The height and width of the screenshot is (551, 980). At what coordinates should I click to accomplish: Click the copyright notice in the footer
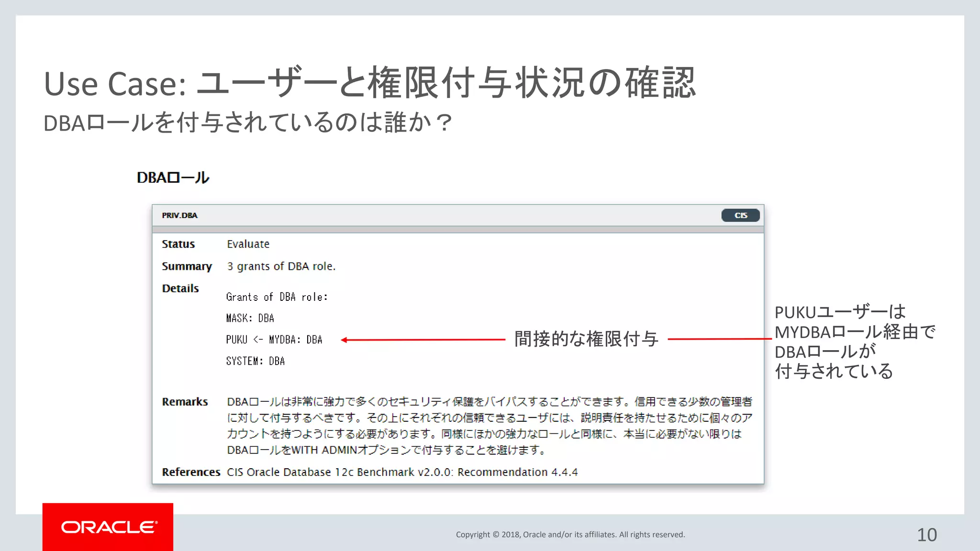pos(570,534)
